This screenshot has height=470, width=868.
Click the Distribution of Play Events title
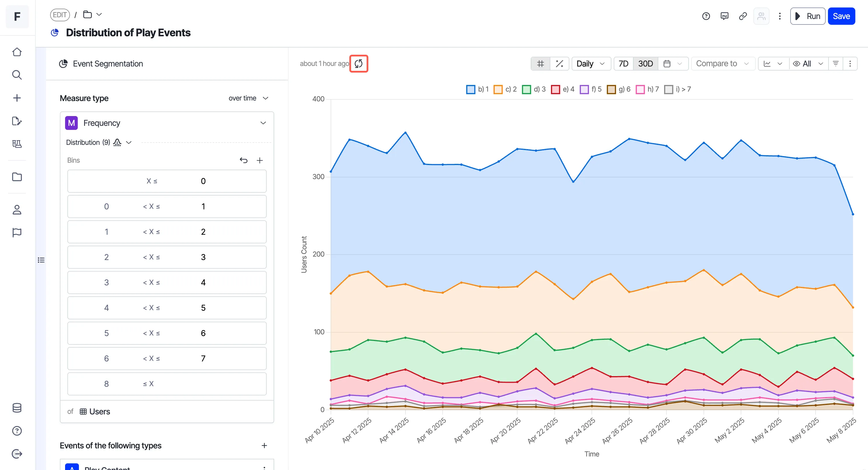point(128,33)
